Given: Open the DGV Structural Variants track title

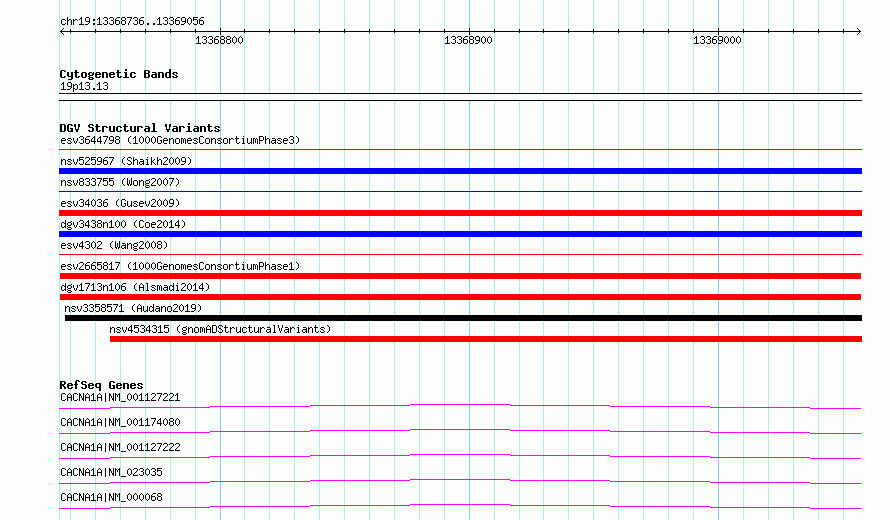Looking at the screenshot, I should coord(140,128).
